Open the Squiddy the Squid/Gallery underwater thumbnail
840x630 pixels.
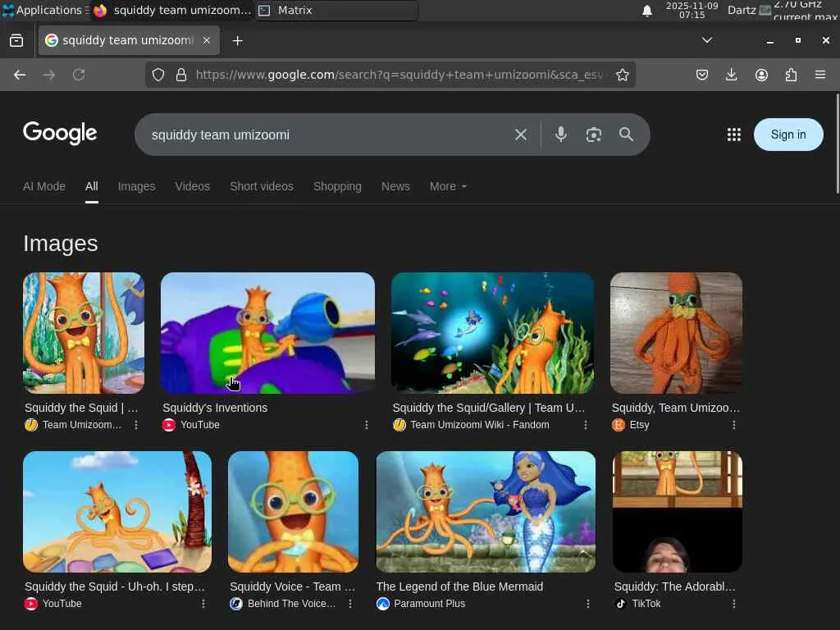[x=492, y=333]
